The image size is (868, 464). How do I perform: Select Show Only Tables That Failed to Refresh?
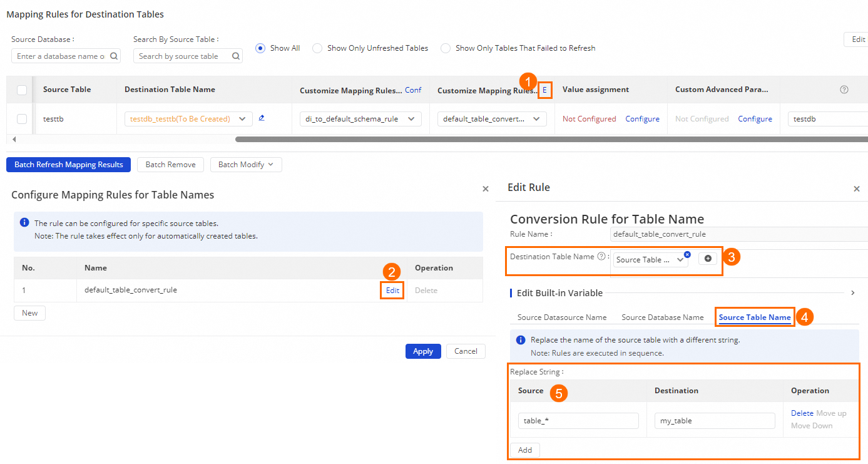(446, 48)
